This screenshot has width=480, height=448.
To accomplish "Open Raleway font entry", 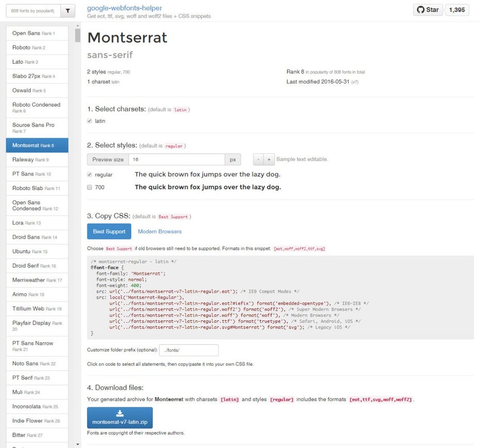I will coord(37,159).
